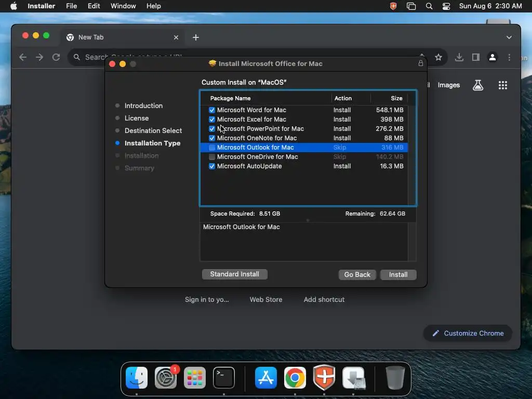Open Terminal from the Dock
532x399 pixels.
click(223, 377)
